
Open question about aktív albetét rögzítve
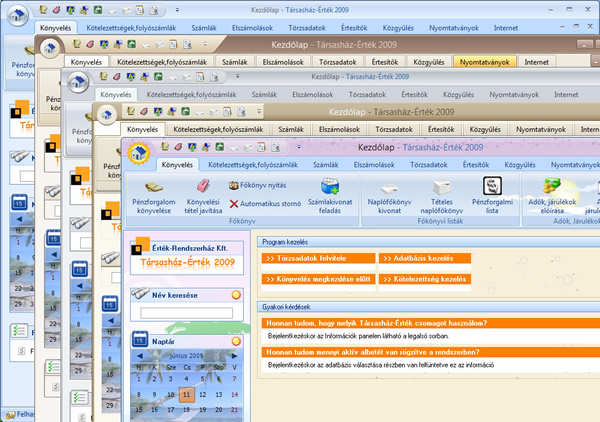(x=430, y=352)
